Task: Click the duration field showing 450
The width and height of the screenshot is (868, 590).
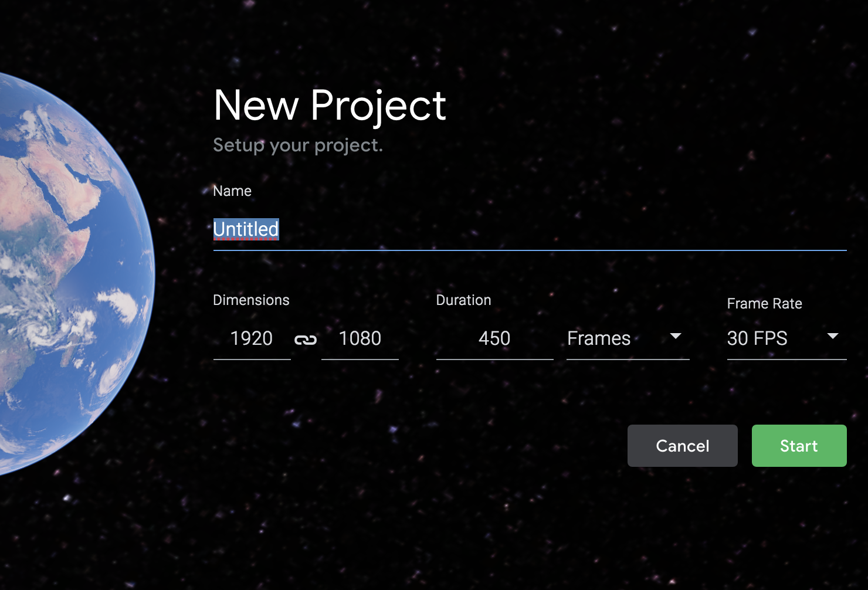Action: [x=494, y=339]
